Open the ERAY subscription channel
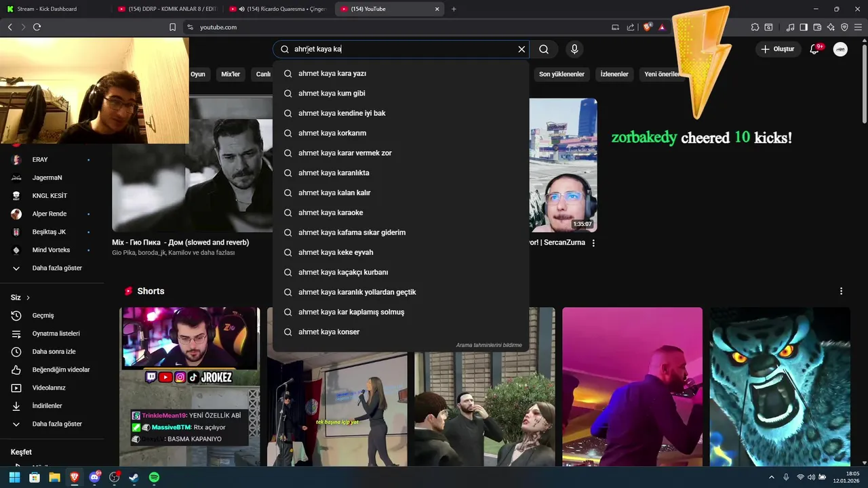Image resolution: width=868 pixels, height=488 pixels. (52, 159)
